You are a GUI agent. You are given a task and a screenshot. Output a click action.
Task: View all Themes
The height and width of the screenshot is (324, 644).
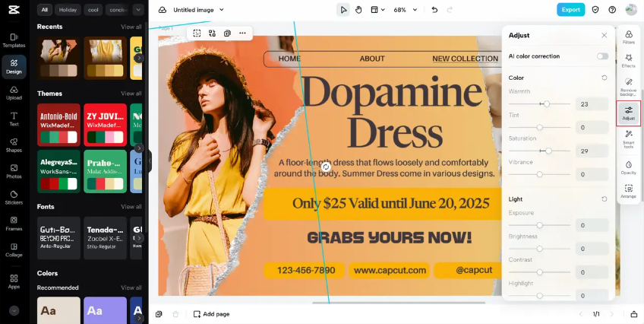(131, 94)
